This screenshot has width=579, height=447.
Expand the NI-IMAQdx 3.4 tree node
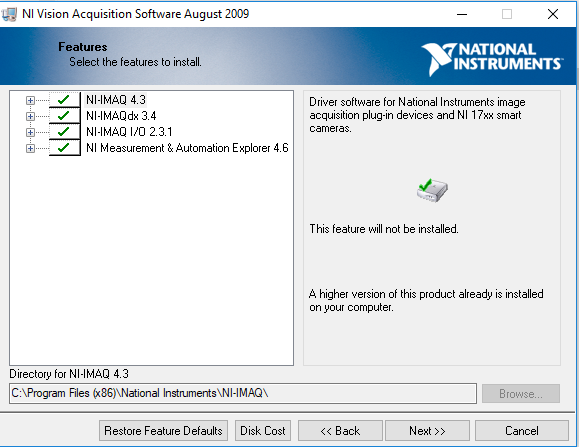[30, 116]
